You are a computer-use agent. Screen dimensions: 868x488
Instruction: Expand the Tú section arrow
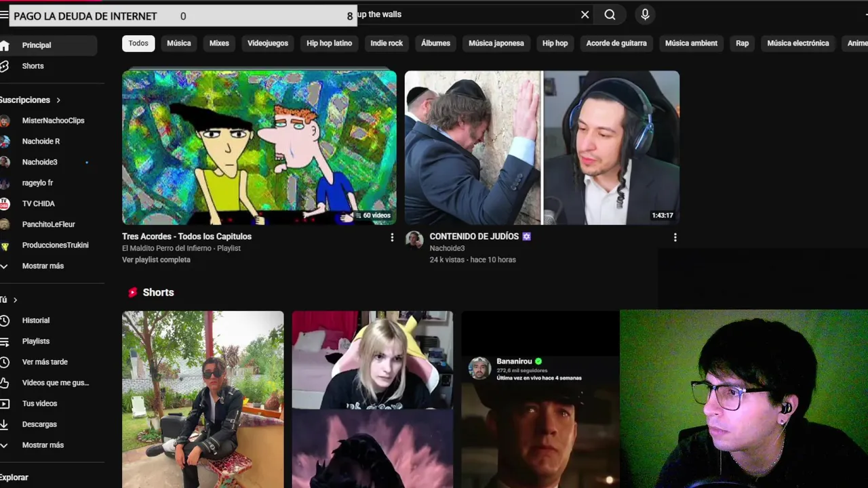point(15,300)
